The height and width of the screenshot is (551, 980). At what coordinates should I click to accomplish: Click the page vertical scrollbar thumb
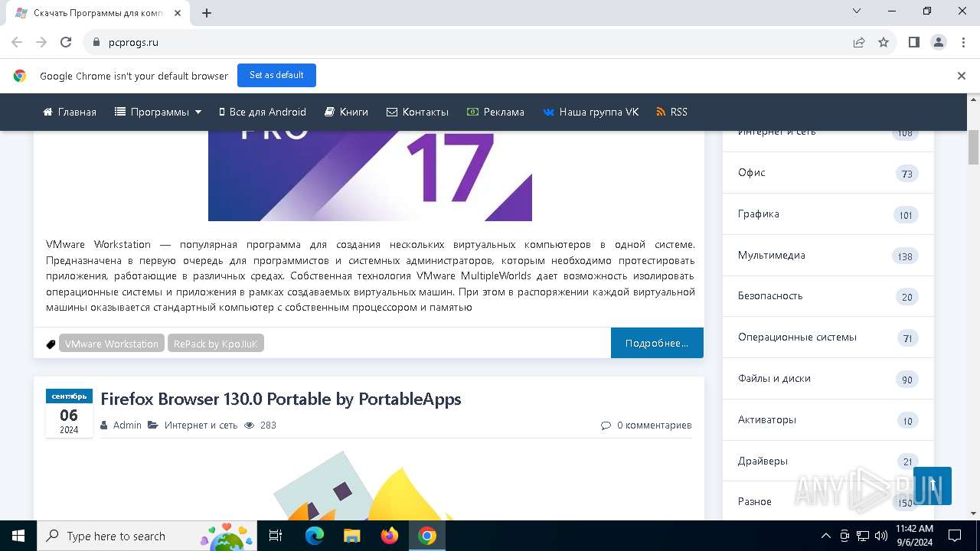(x=974, y=147)
